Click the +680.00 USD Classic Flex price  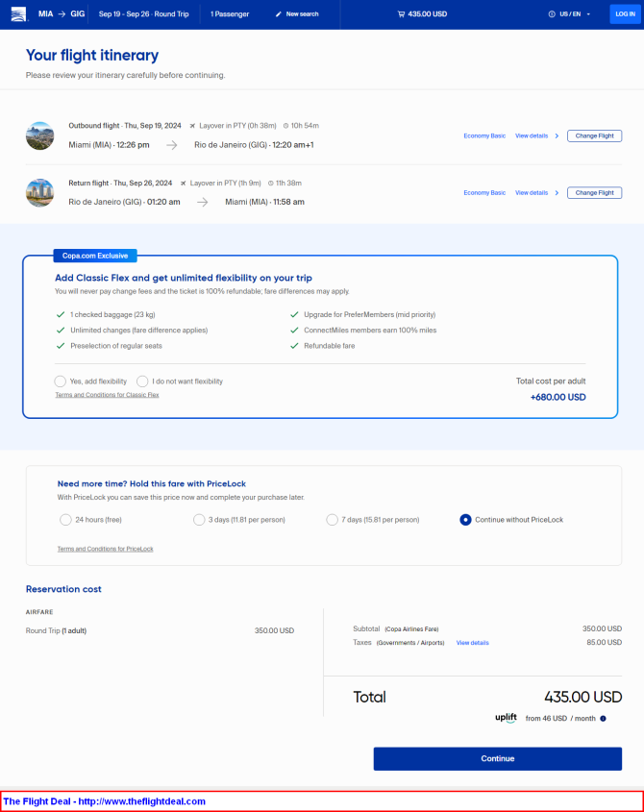557,397
